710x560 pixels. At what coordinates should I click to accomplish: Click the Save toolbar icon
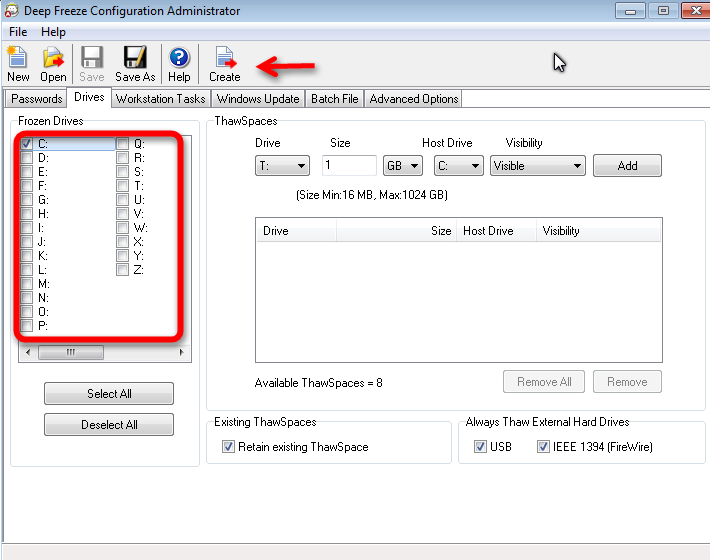coord(92,64)
